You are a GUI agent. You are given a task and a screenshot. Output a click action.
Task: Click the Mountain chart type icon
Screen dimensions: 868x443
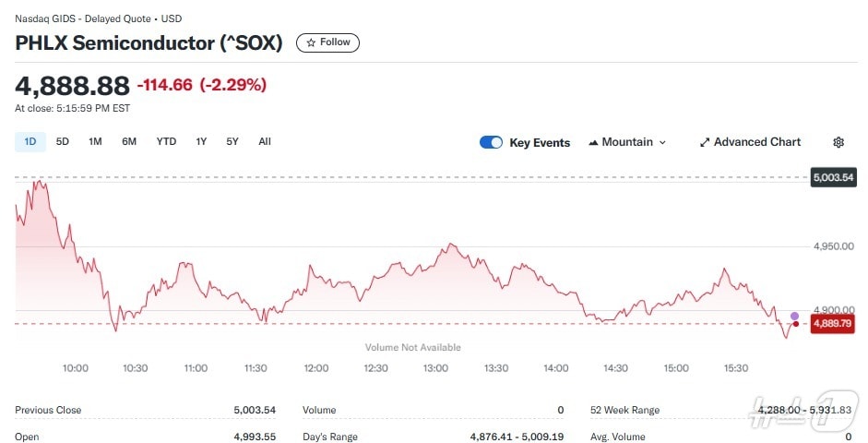[x=593, y=142]
